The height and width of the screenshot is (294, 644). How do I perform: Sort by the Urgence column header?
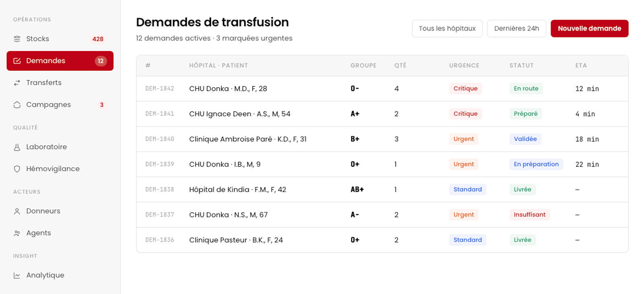coord(464,65)
